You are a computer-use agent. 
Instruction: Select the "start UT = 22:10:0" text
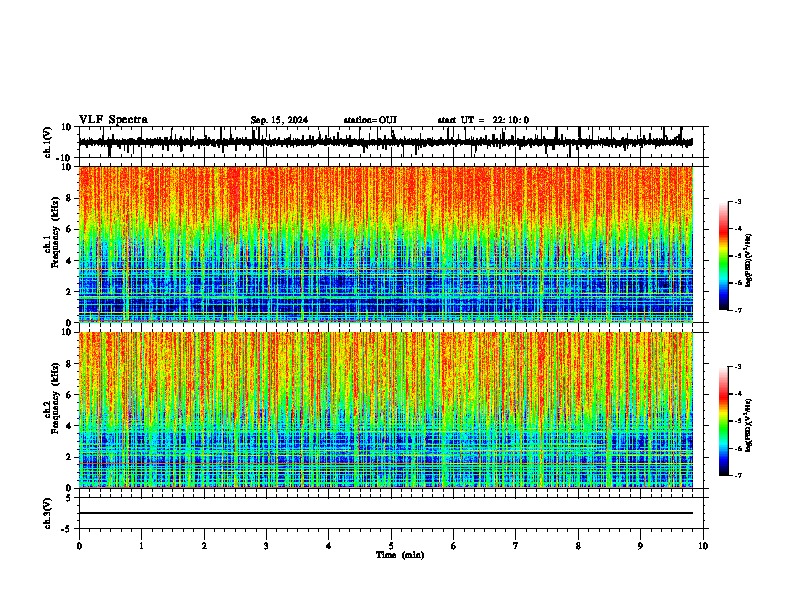(483, 120)
